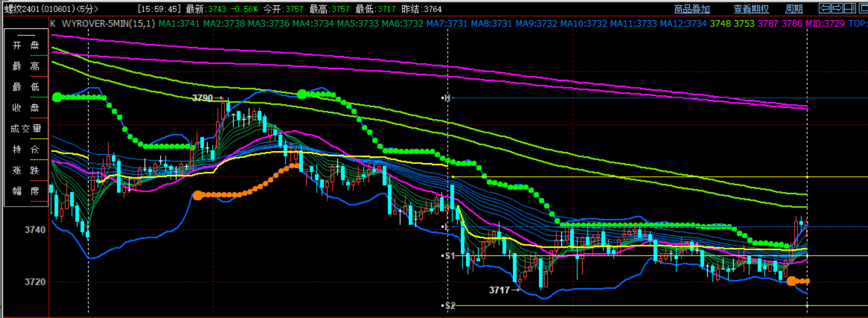Click the 3717 low price annotation

499,290
